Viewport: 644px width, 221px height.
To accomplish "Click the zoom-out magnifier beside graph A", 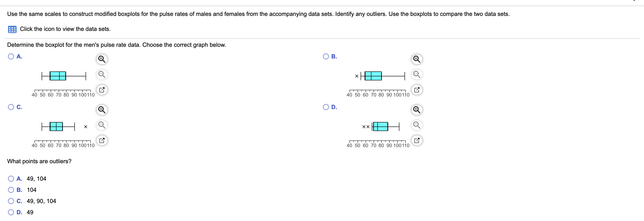I will tap(102, 74).
